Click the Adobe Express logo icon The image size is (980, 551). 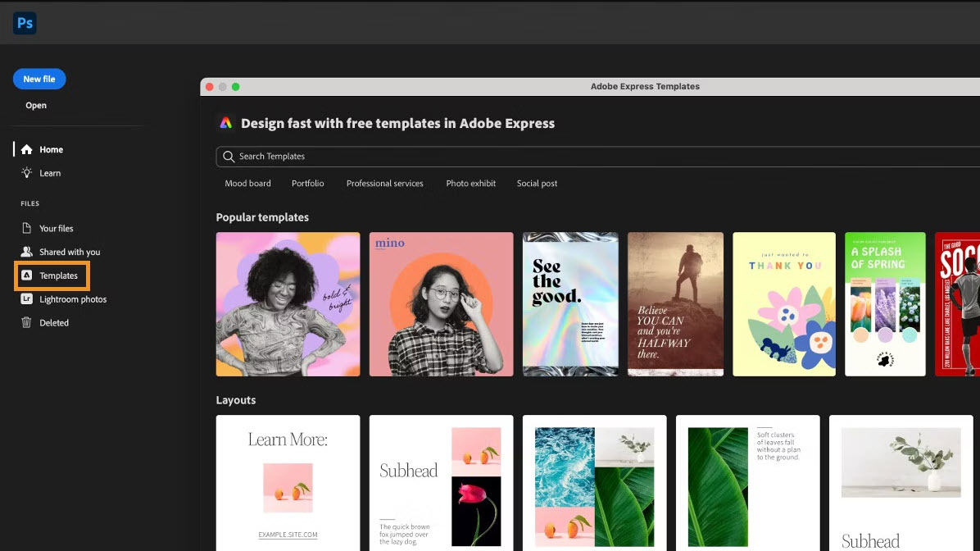pos(225,123)
